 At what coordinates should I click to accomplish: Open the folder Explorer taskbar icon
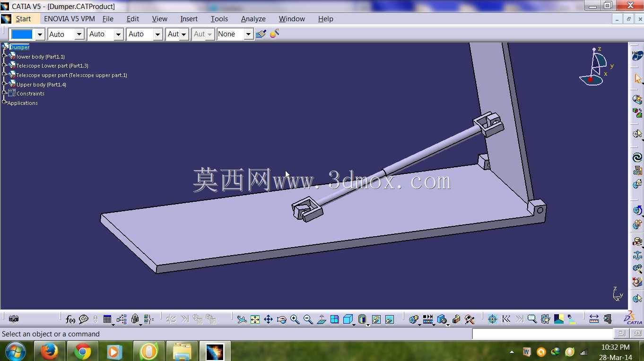(x=182, y=352)
